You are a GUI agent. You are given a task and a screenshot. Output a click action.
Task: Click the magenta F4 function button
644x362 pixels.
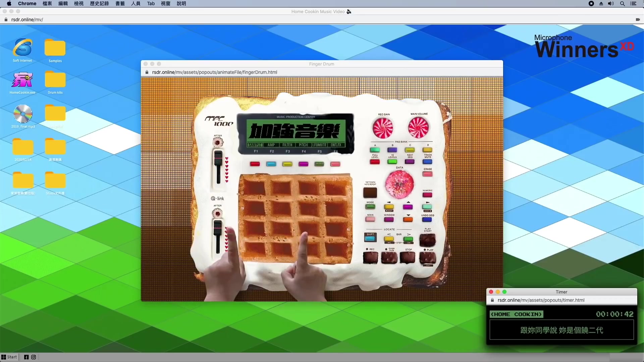click(303, 164)
